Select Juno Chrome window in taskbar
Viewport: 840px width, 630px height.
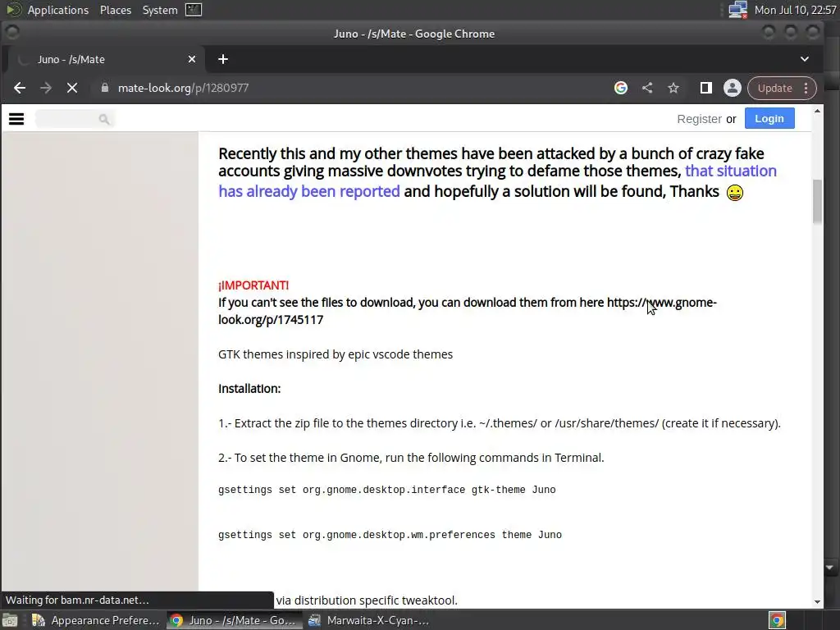(x=233, y=620)
